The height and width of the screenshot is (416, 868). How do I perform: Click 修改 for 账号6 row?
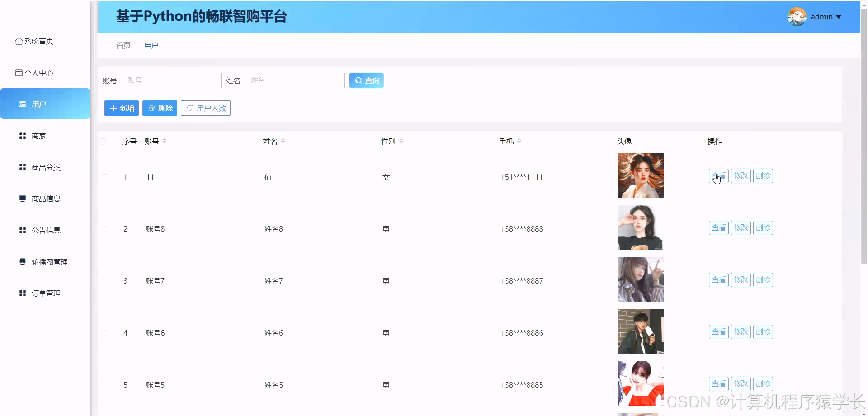tap(741, 332)
